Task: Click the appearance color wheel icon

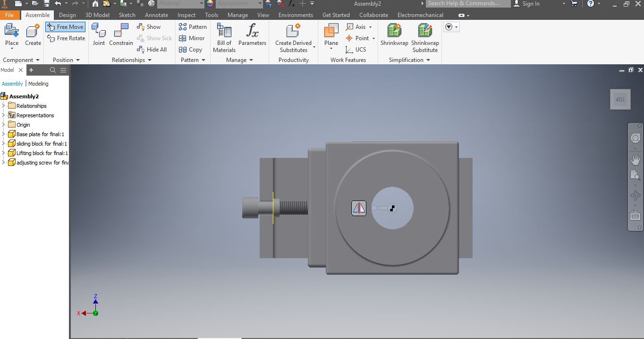Action: click(x=210, y=4)
